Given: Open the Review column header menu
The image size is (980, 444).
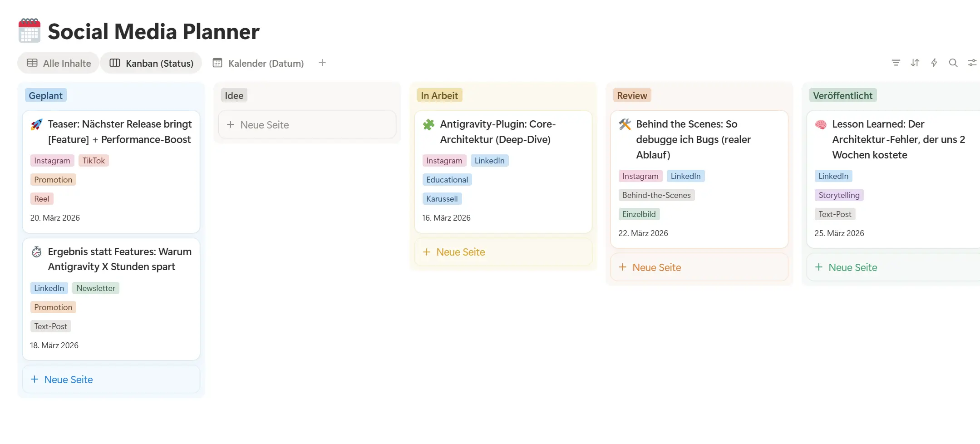Looking at the screenshot, I should pyautogui.click(x=631, y=95).
